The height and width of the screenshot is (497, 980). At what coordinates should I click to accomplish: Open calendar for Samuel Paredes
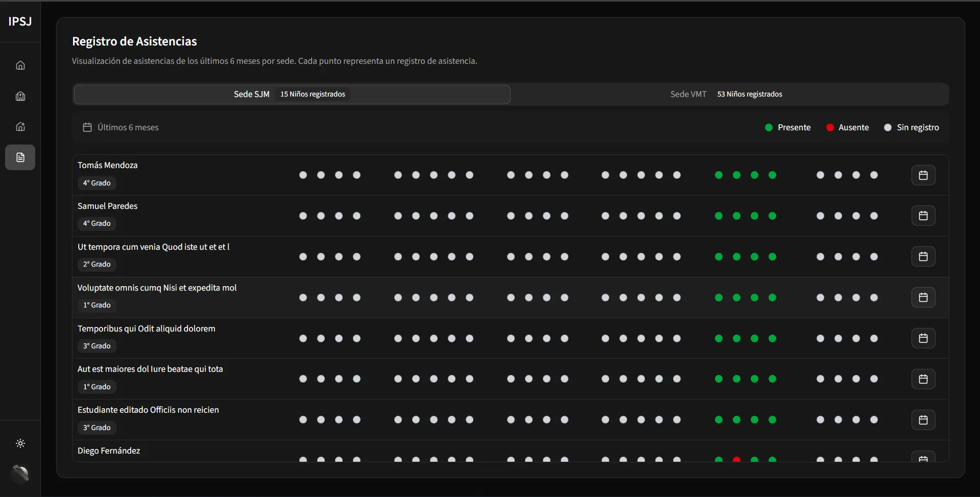pos(923,216)
